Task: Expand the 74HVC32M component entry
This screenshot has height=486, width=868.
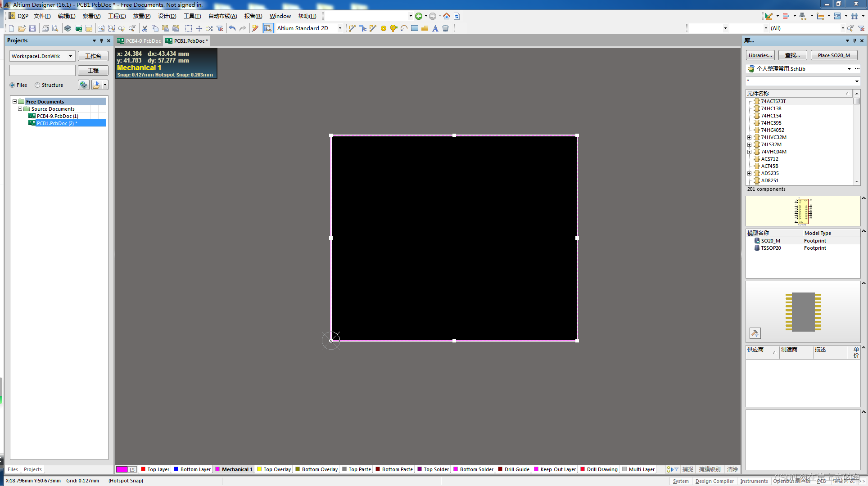Action: [x=750, y=137]
